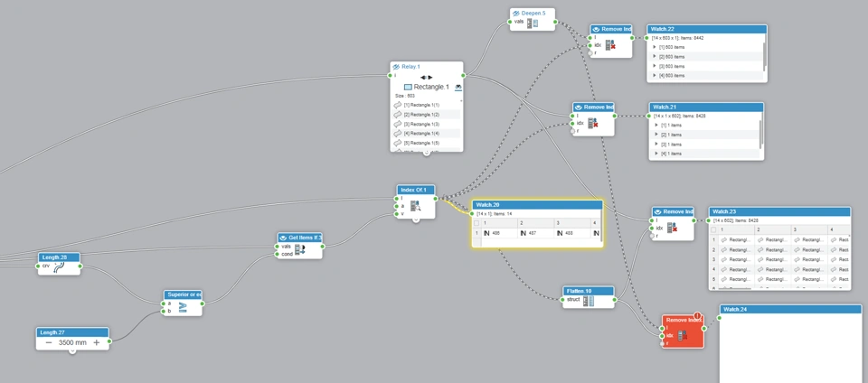Screen dimensions: 868x383
Task: Click the Flatten.10 struct icon
Action: [588, 301]
